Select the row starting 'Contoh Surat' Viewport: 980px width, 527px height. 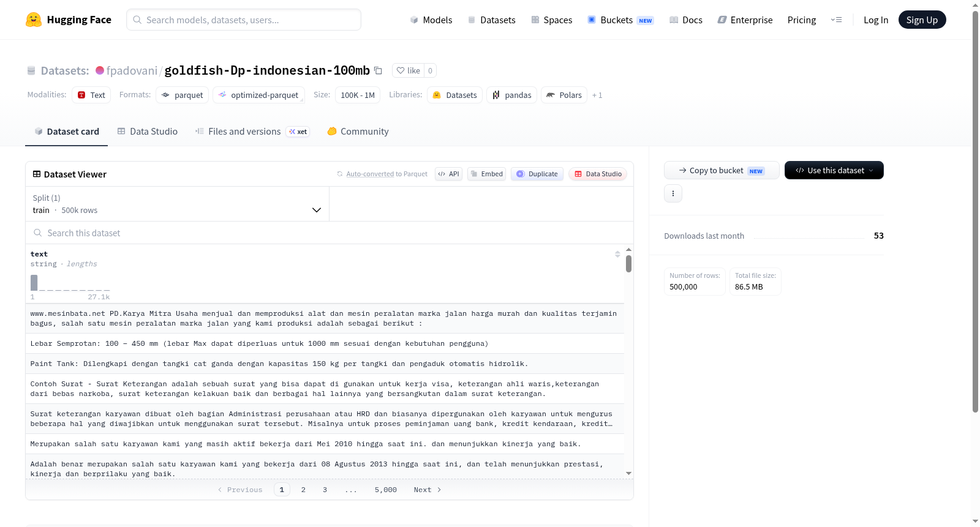pyautogui.click(x=325, y=389)
